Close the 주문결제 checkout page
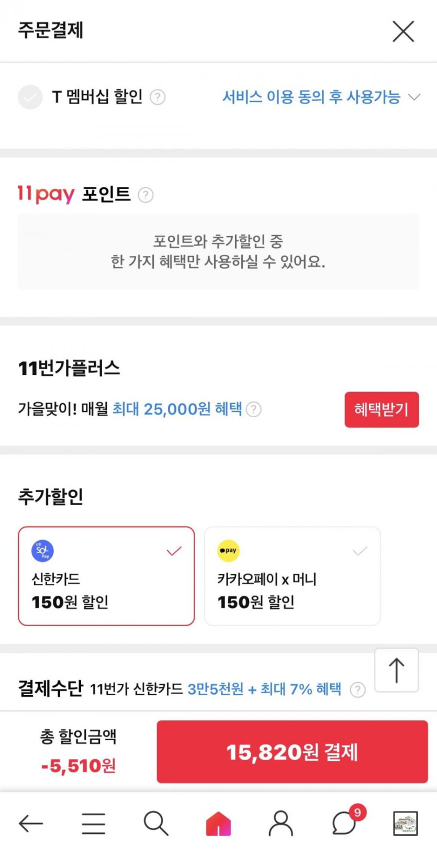437x868 pixels. click(x=403, y=31)
